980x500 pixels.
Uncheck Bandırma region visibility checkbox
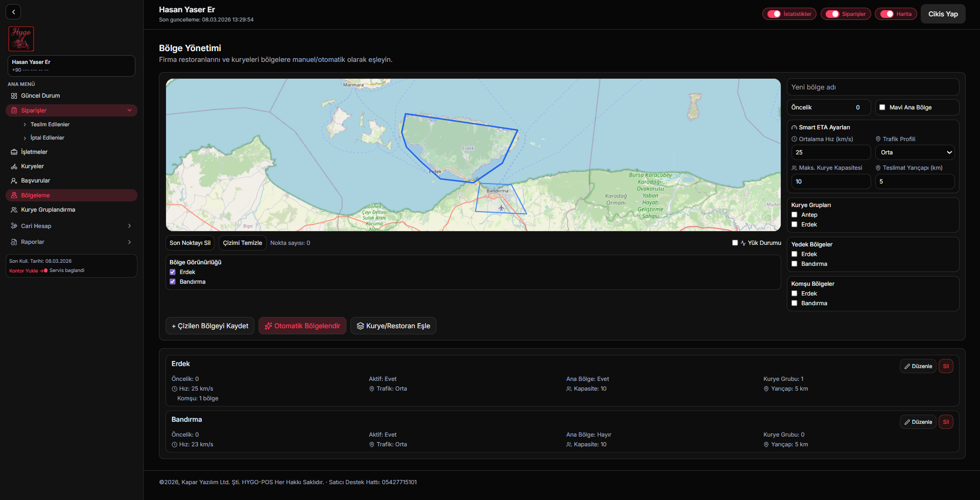coord(173,282)
